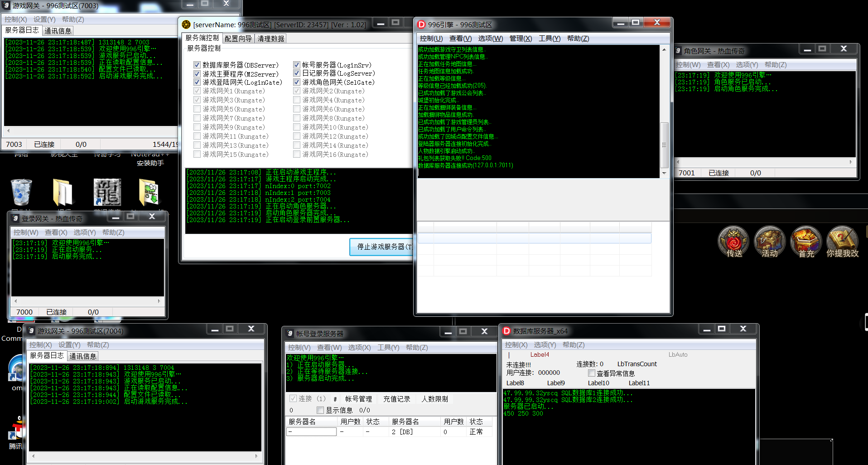Open 查看(V) menu in 996引擎 window
Screen dimensions: 868x465
pyautogui.click(x=460, y=39)
